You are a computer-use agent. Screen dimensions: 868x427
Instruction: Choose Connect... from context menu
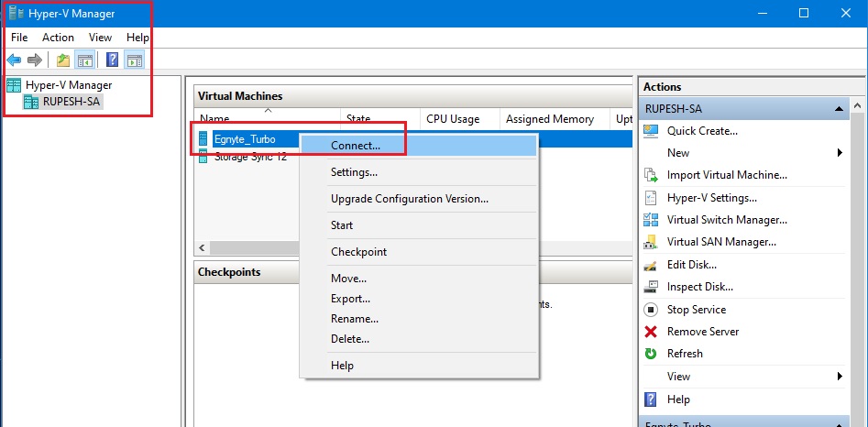point(419,146)
